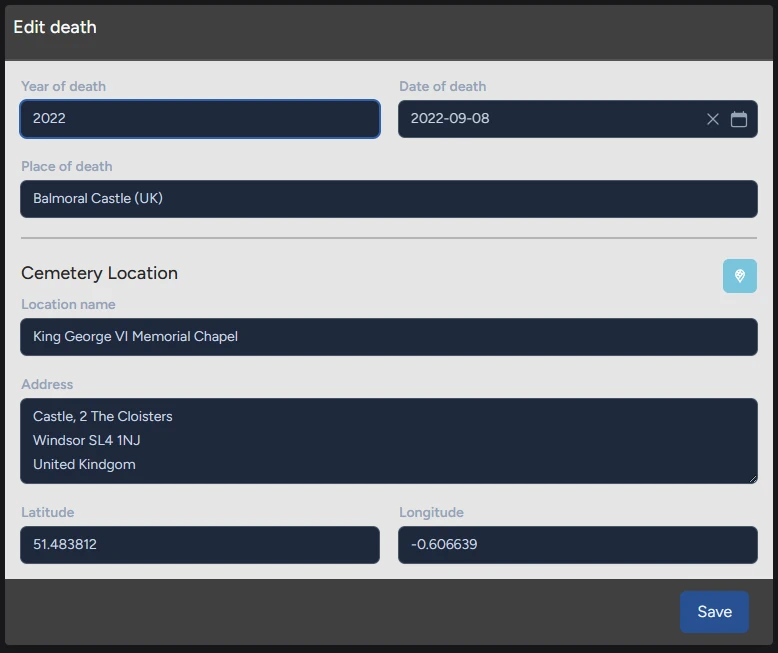Save the death details
This screenshot has width=778, height=653.
click(x=714, y=612)
